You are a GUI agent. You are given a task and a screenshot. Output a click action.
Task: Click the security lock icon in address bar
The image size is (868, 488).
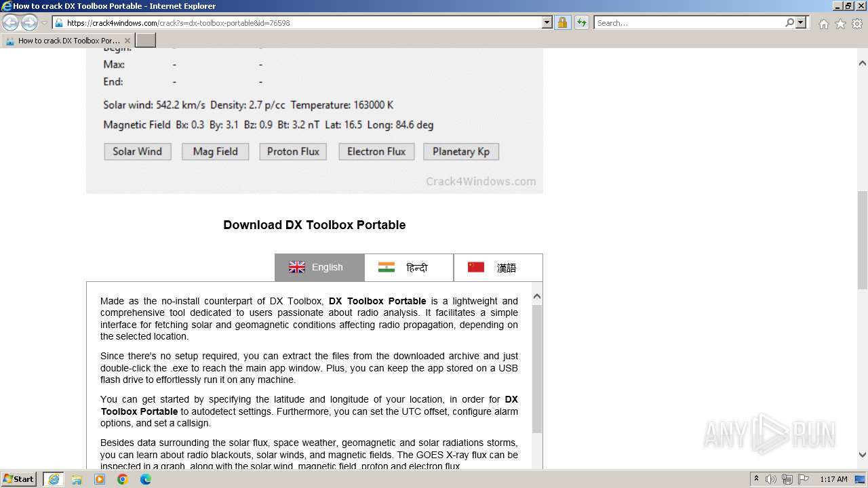coord(562,22)
